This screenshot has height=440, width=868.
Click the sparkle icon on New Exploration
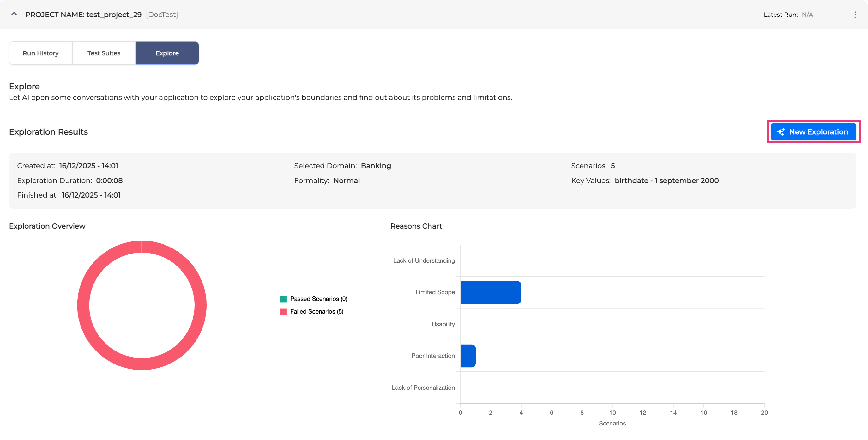click(x=781, y=132)
